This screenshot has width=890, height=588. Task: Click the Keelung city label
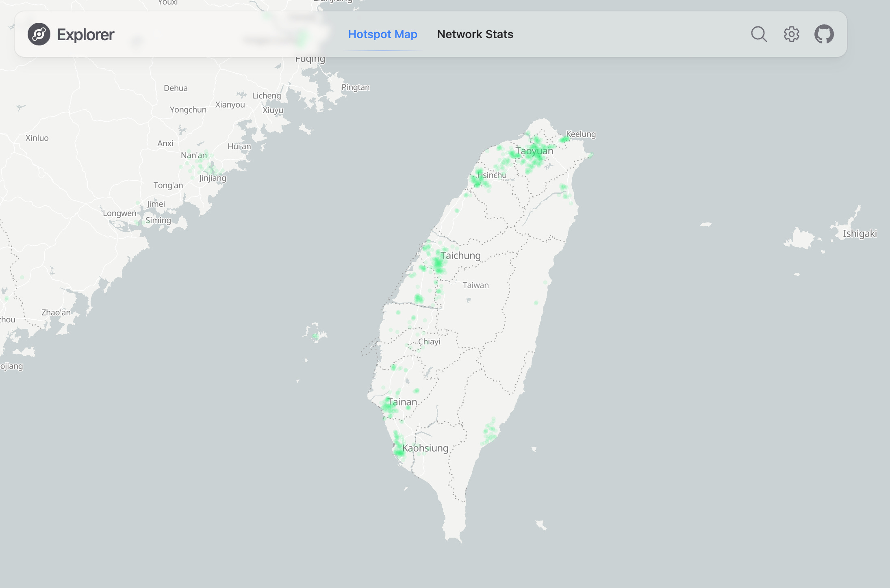[x=581, y=134]
